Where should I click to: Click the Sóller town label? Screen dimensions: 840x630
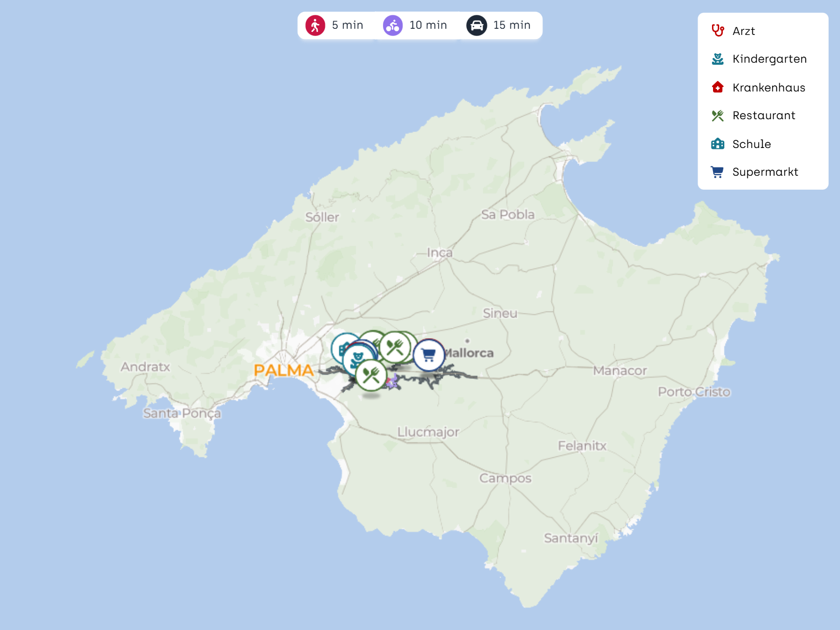pos(322,217)
